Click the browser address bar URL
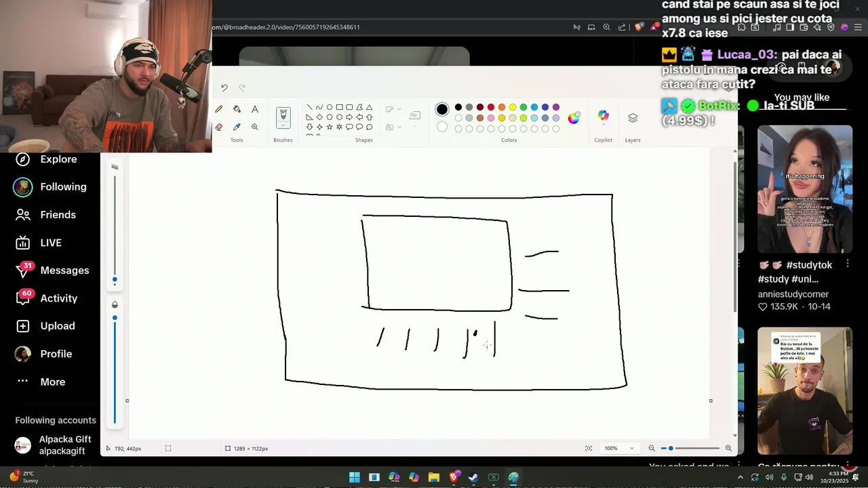Screen dimensions: 868x488 coord(286,27)
